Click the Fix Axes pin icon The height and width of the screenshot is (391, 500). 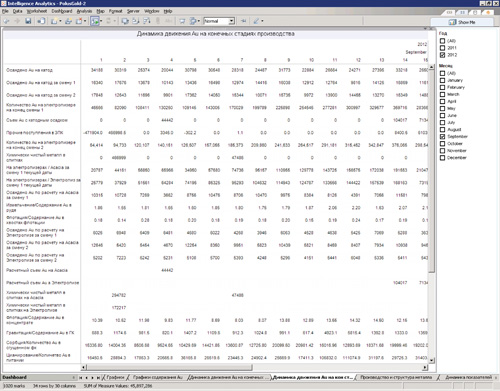click(243, 21)
